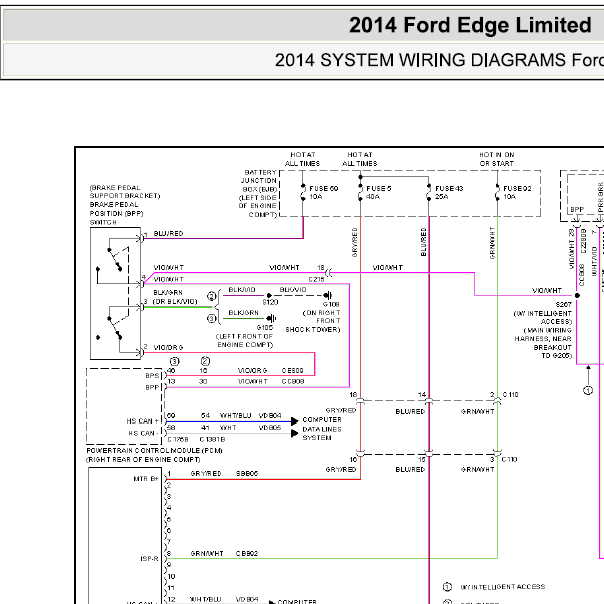The height and width of the screenshot is (604, 604).
Task: Click the "BPS" terminal label in PCM
Action: tap(152, 376)
